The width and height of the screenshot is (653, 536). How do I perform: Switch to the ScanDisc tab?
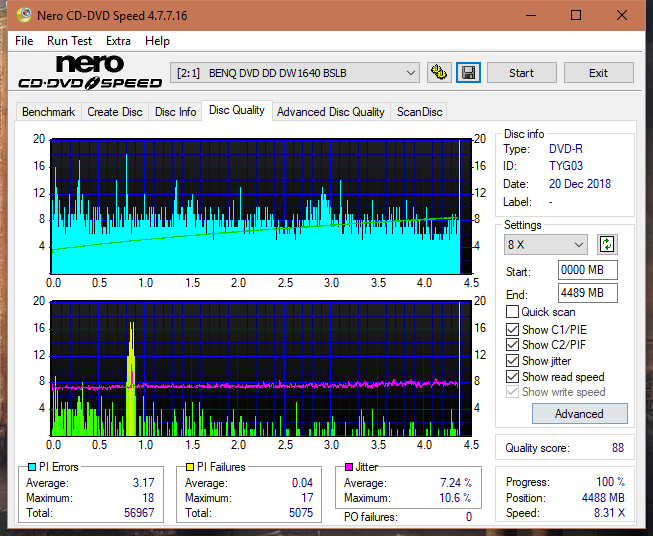coord(419,112)
